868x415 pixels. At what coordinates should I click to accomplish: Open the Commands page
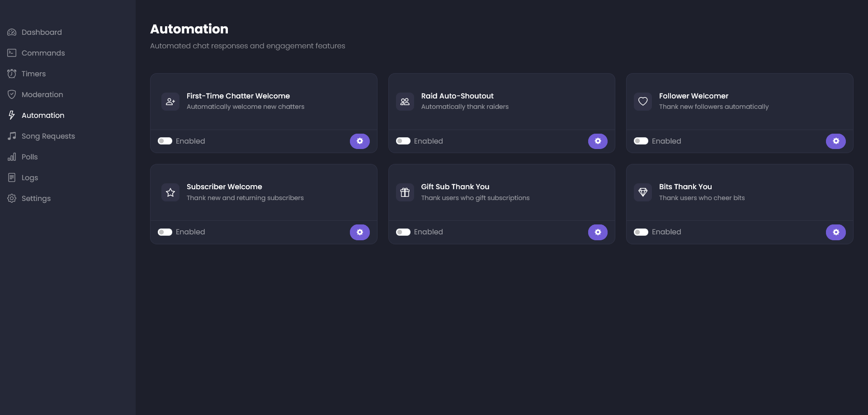pos(43,53)
